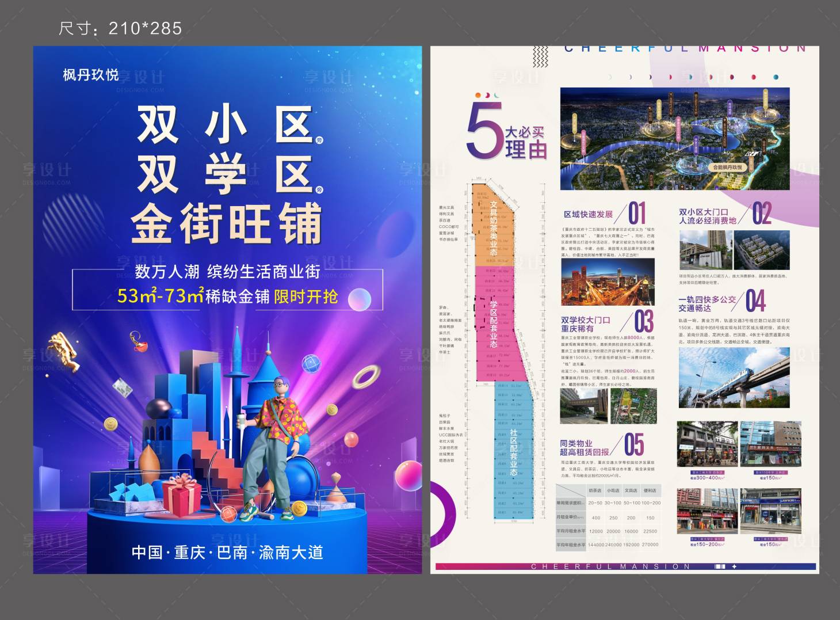The height and width of the screenshot is (620, 840).
Task: Click the '便利店' column header in the table
Action: coord(650,490)
